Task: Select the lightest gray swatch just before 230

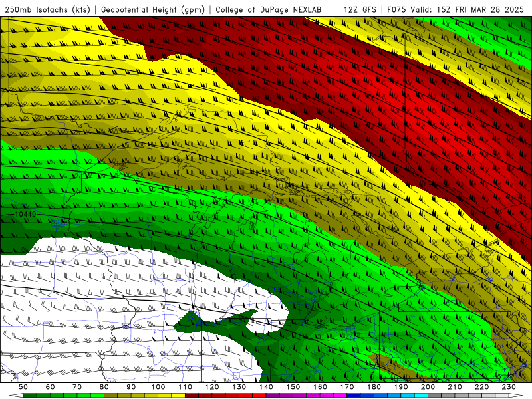Action: [502, 396]
